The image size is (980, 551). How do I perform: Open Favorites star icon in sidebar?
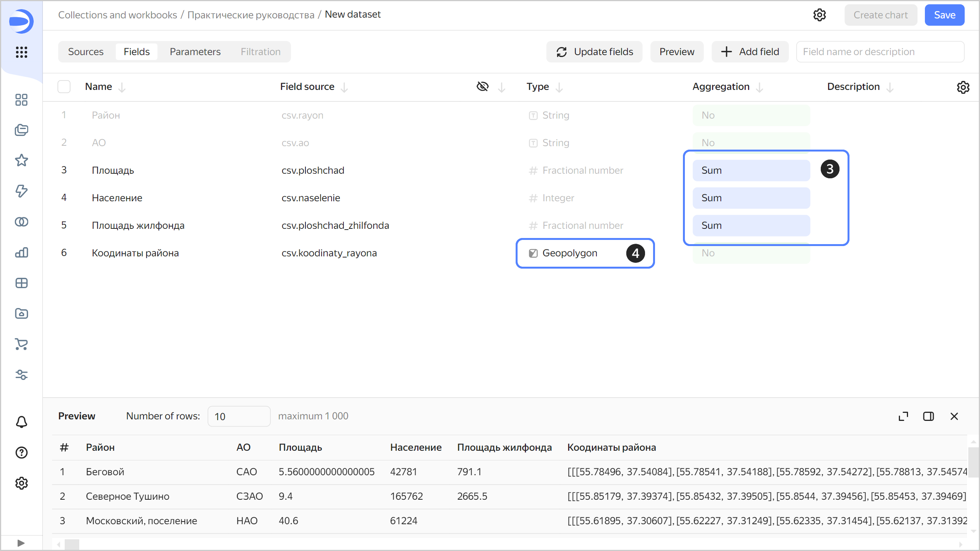tap(21, 160)
